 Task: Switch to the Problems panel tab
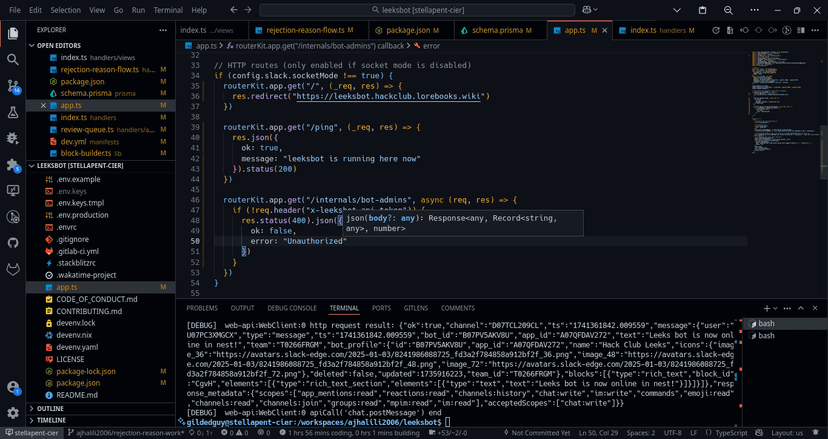(201, 308)
